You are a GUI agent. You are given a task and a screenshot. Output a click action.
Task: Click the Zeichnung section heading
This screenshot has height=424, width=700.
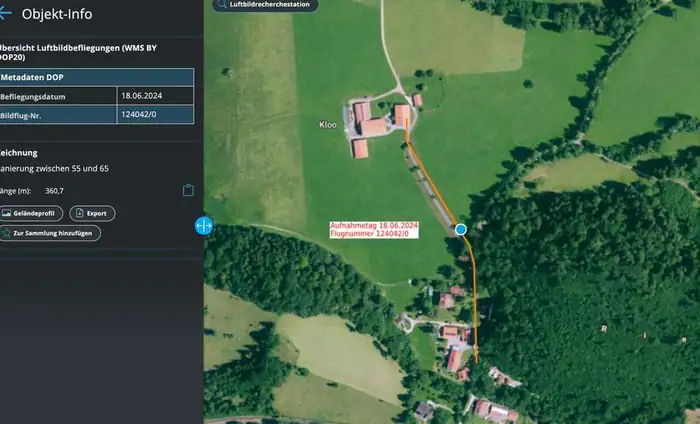18,153
